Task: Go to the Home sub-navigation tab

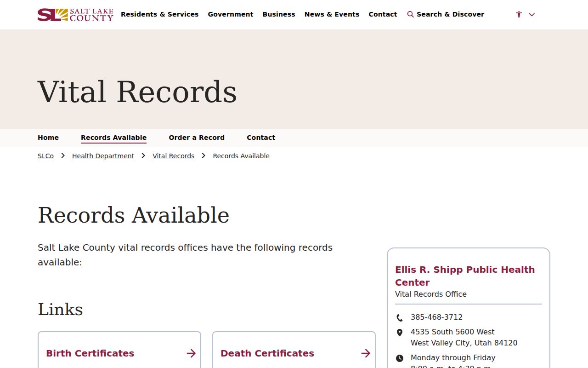Action: pyautogui.click(x=48, y=138)
